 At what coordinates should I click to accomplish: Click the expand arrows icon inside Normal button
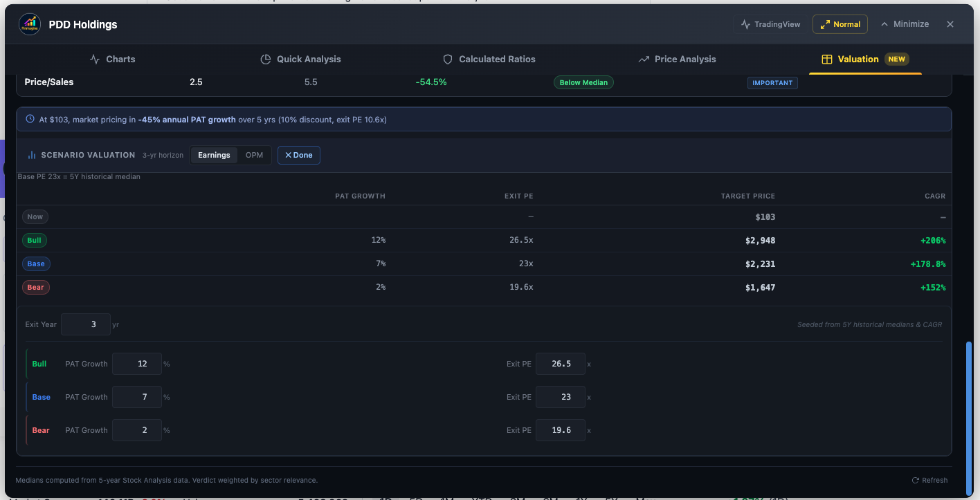tap(826, 24)
